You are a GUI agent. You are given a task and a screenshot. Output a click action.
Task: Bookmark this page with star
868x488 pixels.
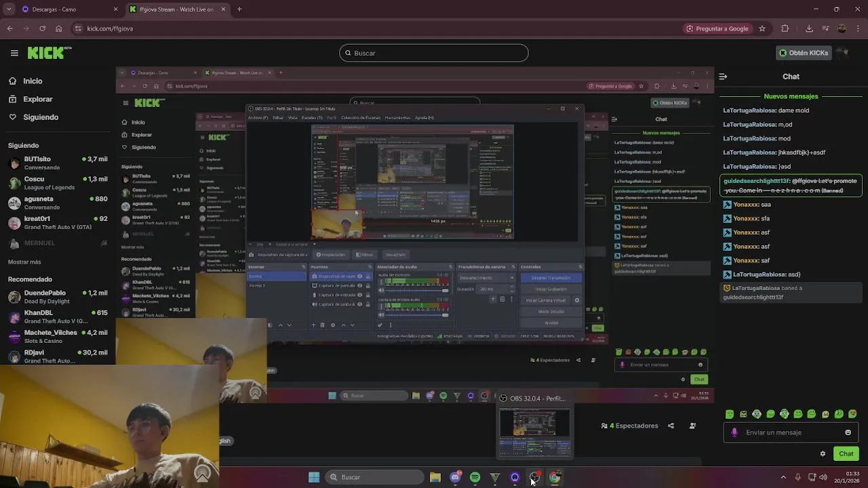(x=762, y=28)
